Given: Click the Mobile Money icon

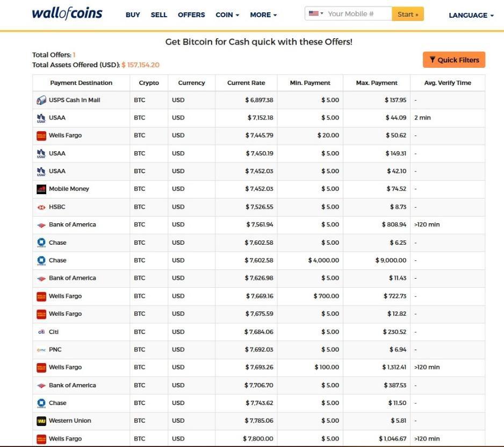Looking at the screenshot, I should tap(41, 189).
